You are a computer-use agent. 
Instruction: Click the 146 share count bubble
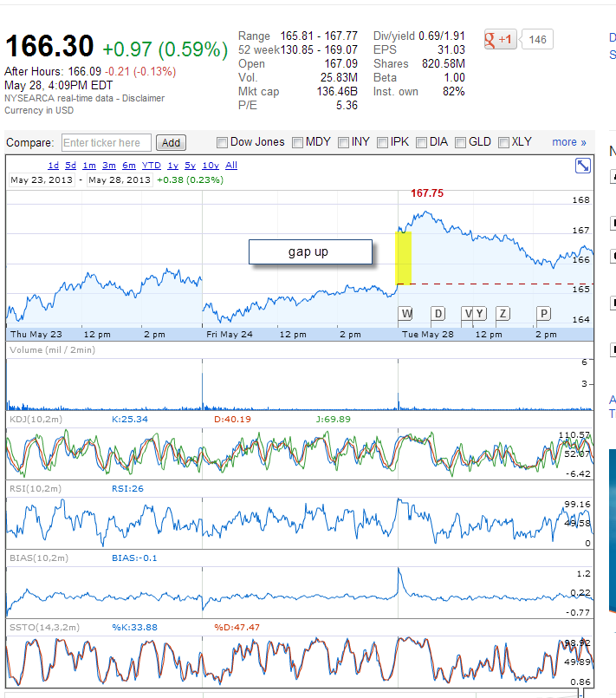tap(537, 40)
